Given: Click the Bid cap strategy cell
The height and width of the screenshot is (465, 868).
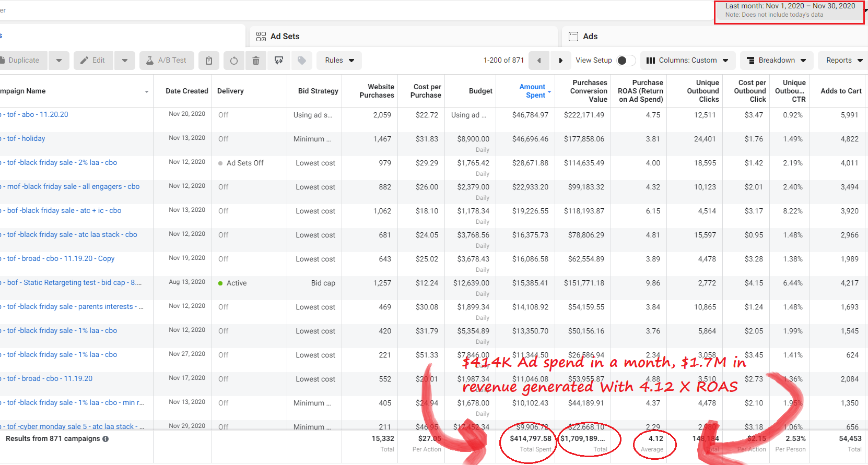Looking at the screenshot, I should (323, 283).
